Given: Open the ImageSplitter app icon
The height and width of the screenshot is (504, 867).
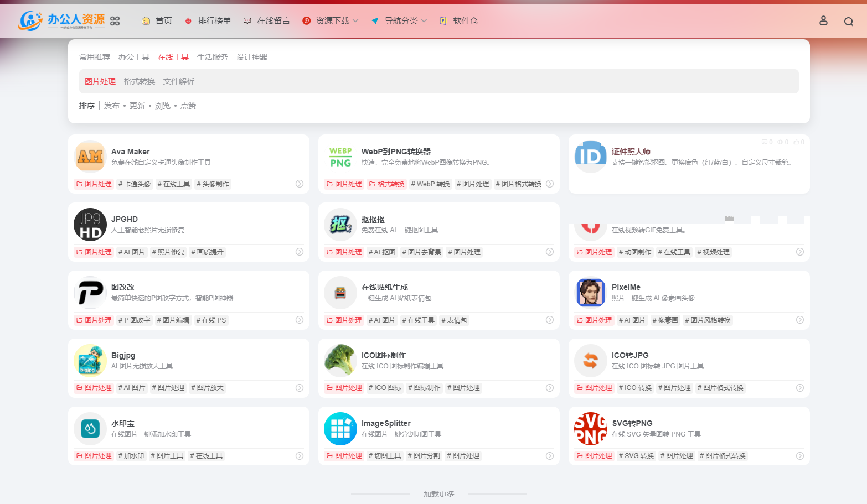Looking at the screenshot, I should click(x=340, y=429).
